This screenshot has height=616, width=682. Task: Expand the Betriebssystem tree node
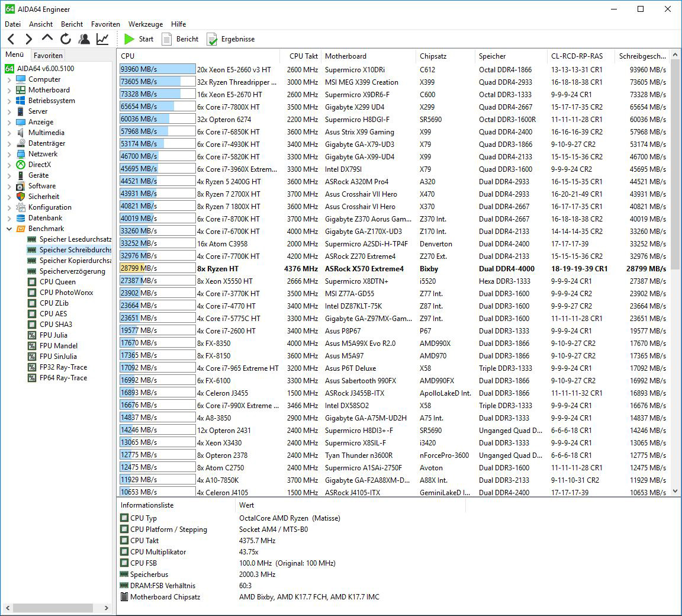(9, 101)
